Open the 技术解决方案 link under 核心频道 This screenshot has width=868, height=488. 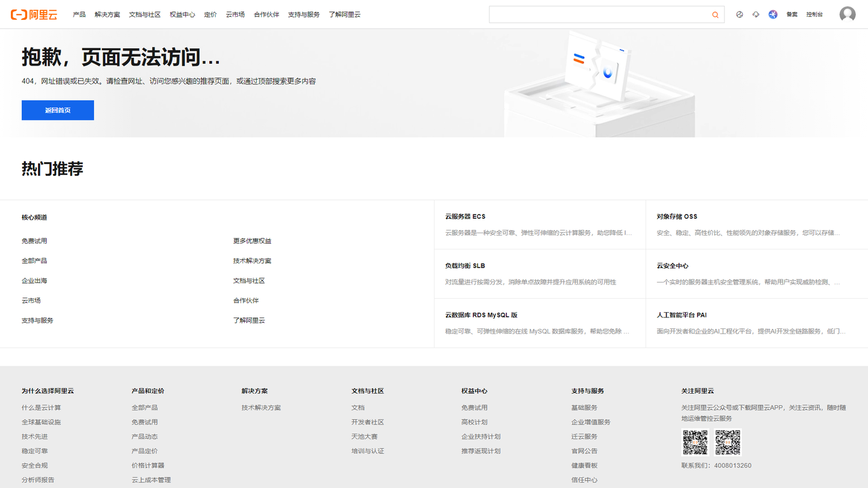pos(253,261)
